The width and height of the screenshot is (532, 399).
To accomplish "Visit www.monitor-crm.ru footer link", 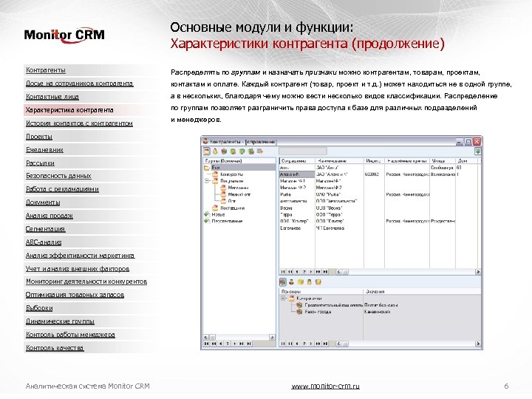I will (x=325, y=386).
